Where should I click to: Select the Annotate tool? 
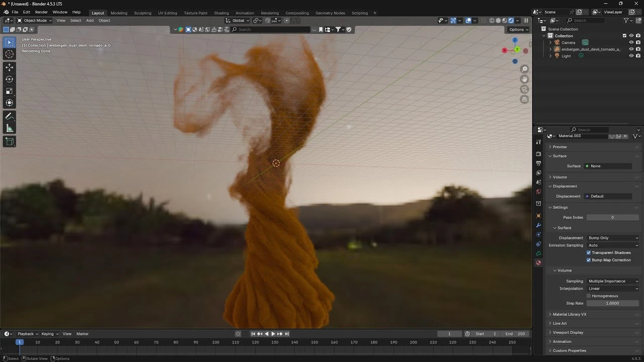[x=10, y=116]
